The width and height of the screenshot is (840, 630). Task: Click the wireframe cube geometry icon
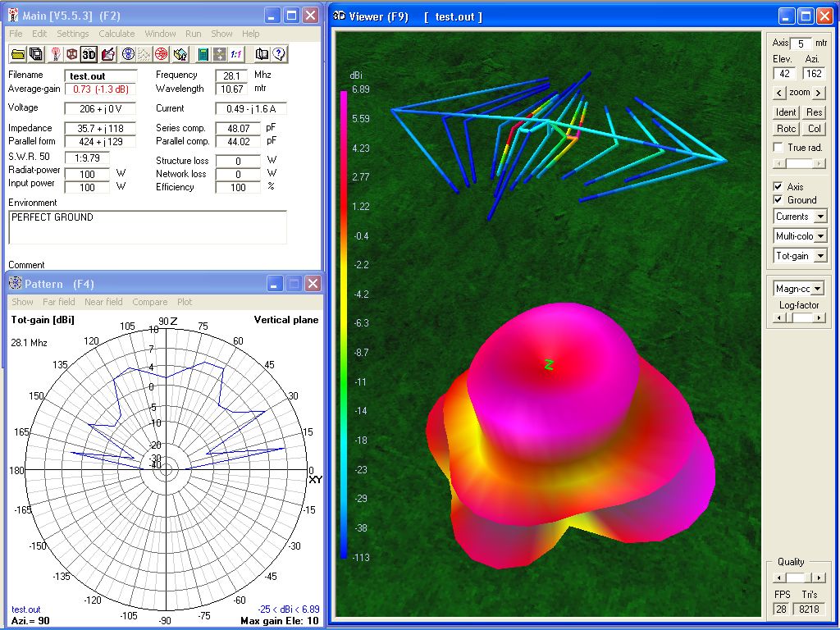(72, 54)
